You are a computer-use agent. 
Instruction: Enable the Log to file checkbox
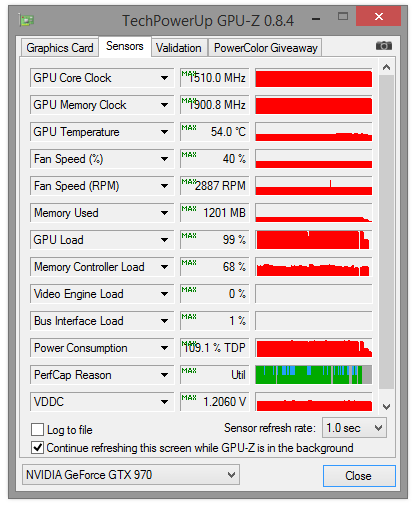37,429
